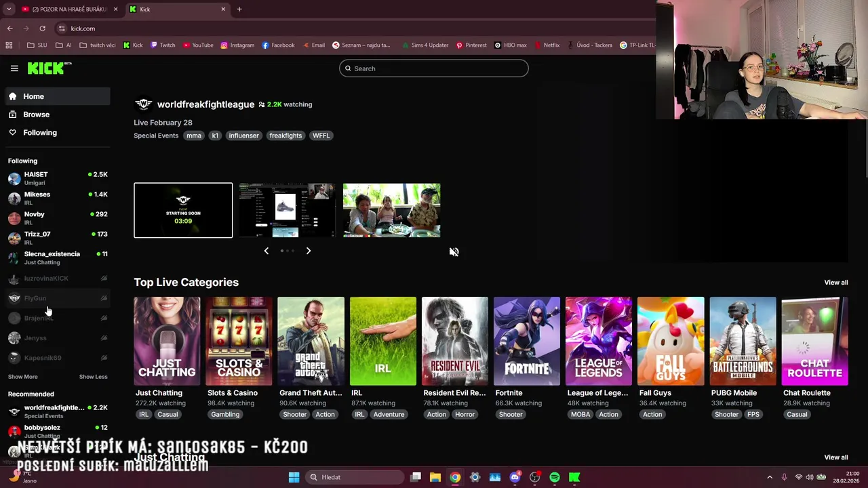Expand following list with Show More
The image size is (868, 488).
[23, 377]
